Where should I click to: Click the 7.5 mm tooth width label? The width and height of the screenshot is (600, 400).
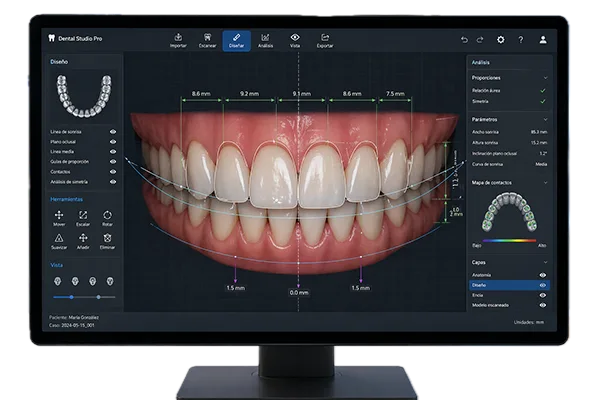click(x=395, y=93)
